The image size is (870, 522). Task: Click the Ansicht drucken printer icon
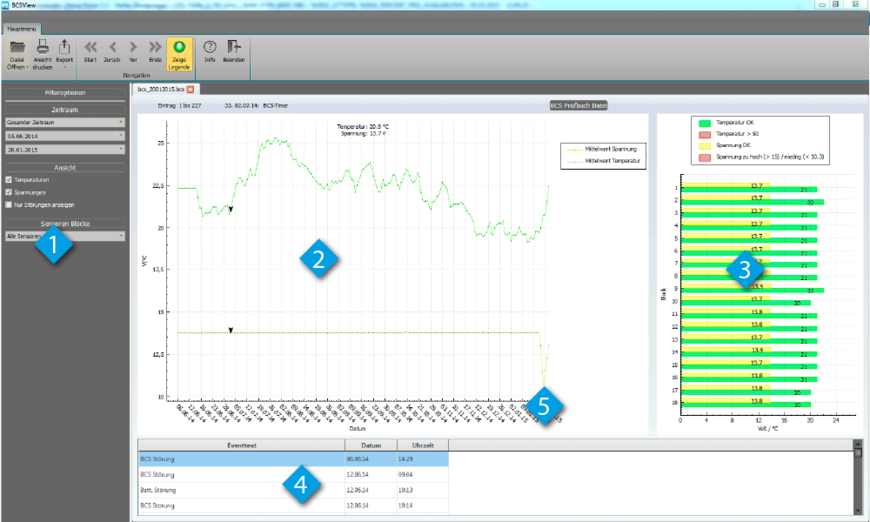click(x=42, y=51)
